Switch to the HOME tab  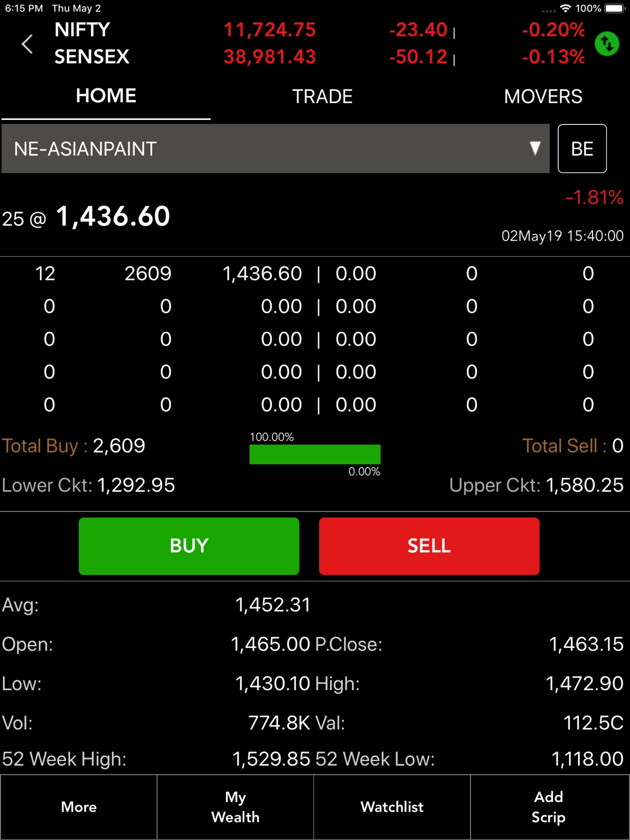coord(106,96)
